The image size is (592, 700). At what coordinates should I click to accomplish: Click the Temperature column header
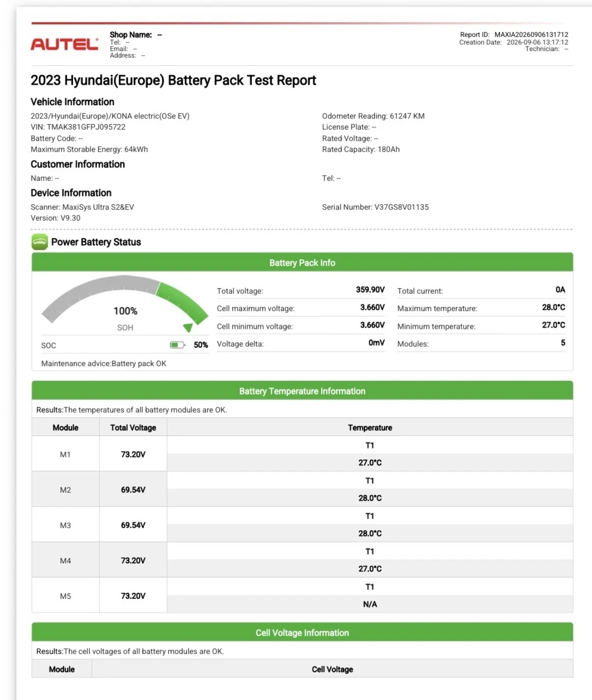pos(370,428)
